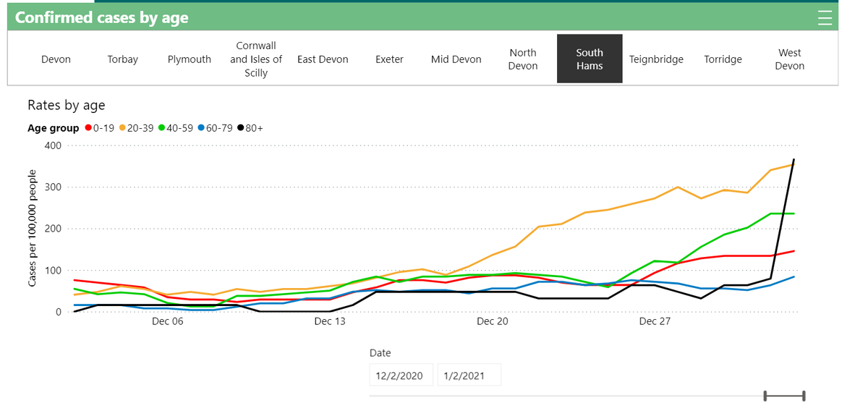Click the Age group legend title
The height and width of the screenshot is (419, 868).
click(53, 128)
